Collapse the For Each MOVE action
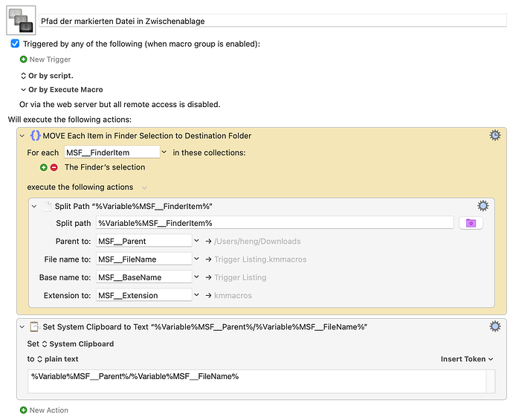The height and width of the screenshot is (420, 513). coord(22,136)
